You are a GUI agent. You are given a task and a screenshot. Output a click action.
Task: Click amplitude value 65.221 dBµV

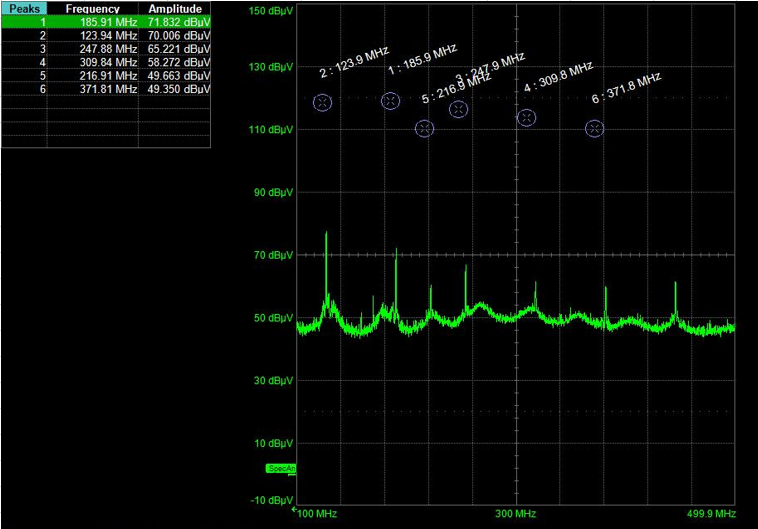point(179,49)
